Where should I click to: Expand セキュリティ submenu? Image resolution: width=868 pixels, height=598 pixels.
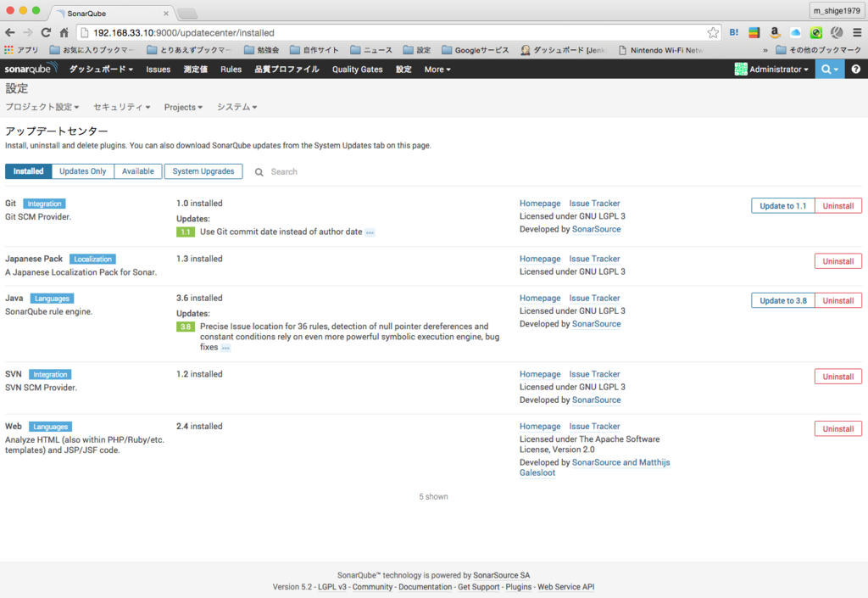[x=121, y=107]
